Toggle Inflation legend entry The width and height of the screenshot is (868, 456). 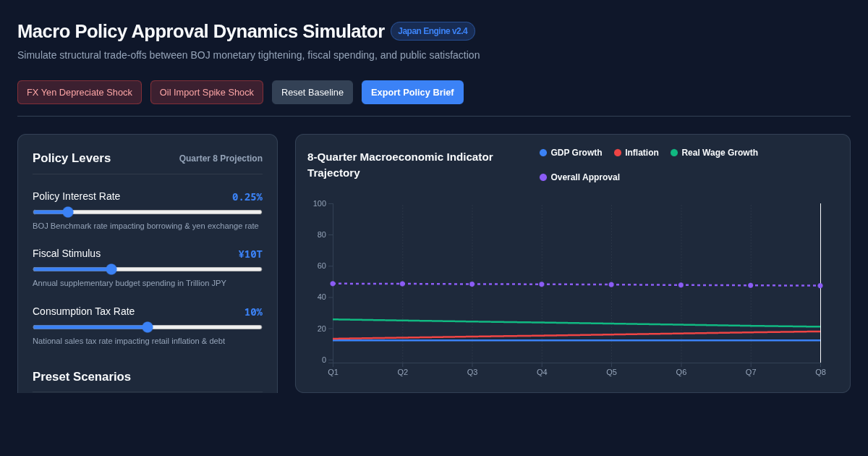(x=637, y=153)
